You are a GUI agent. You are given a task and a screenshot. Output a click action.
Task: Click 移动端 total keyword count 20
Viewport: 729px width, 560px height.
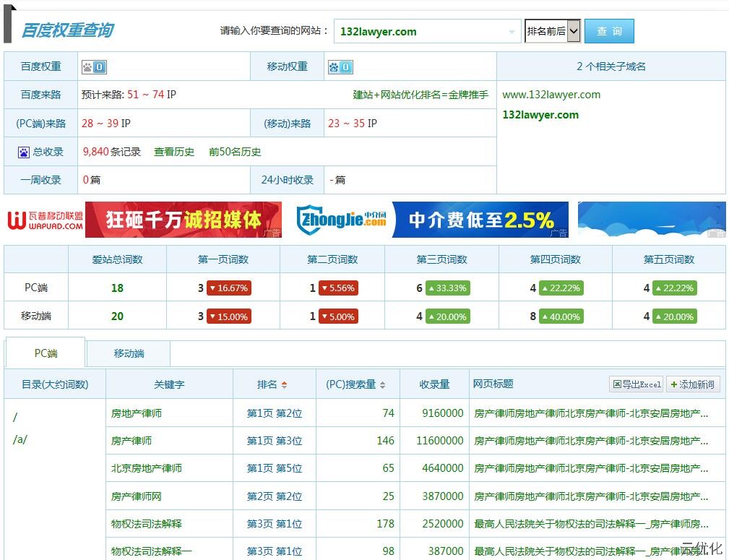(x=117, y=316)
